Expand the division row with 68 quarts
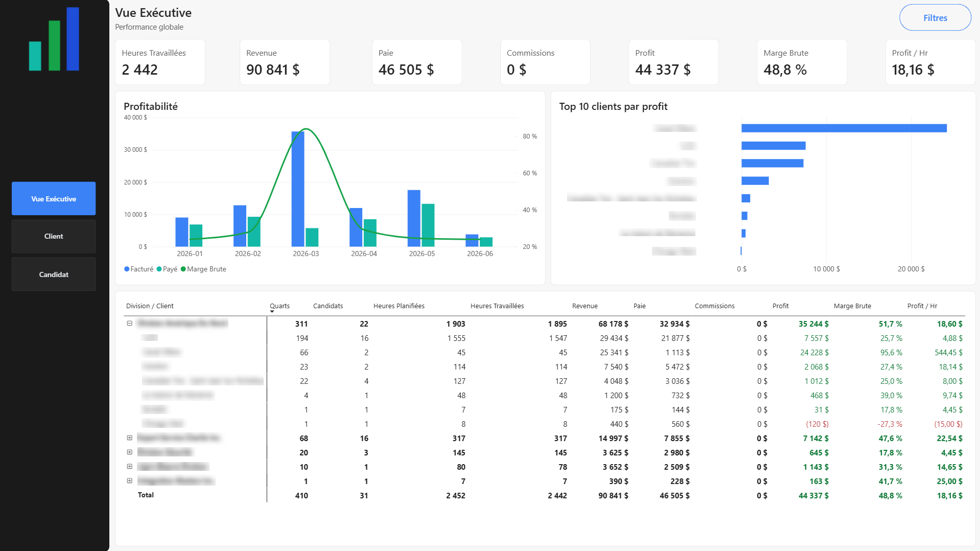This screenshot has height=551, width=980. click(130, 438)
